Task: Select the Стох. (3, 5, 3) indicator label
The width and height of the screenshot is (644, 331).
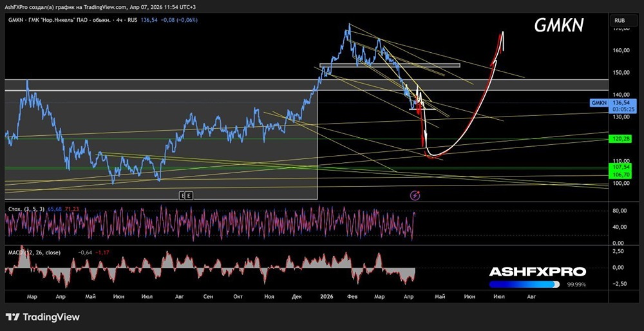Action: 26,209
